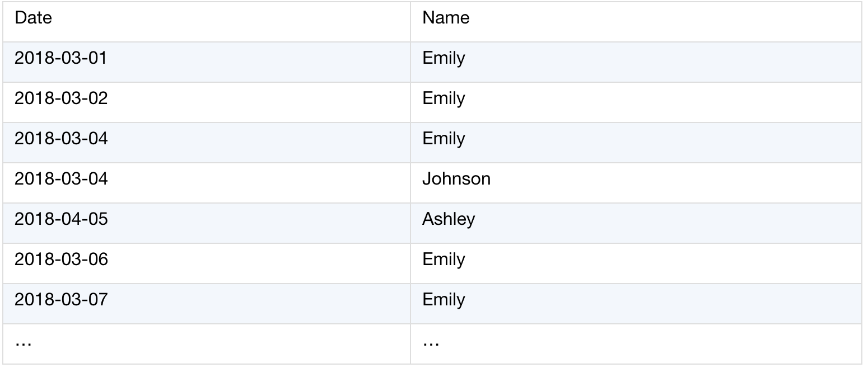Select the 2018-03-04 date beside Emily

click(x=207, y=142)
